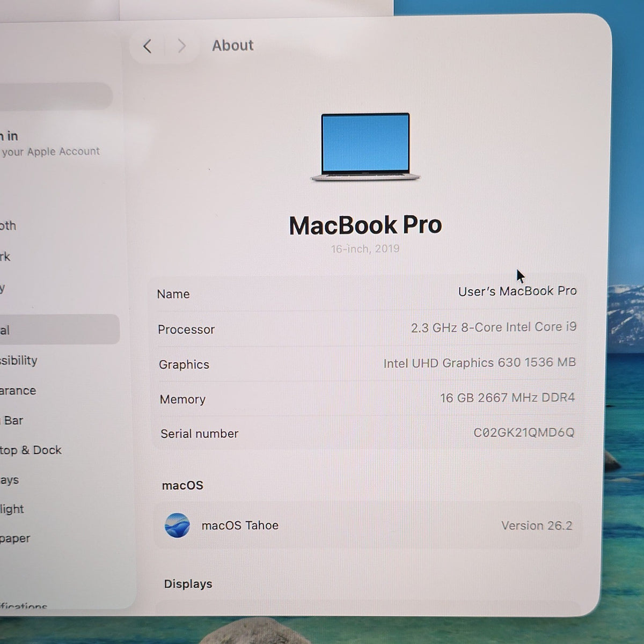The width and height of the screenshot is (644, 644).
Task: Click the 'Graphics' row label
Action: coord(184,365)
